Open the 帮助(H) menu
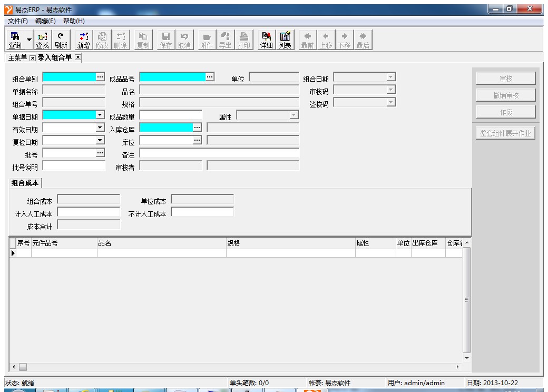The height and width of the screenshot is (392, 548). [x=74, y=21]
